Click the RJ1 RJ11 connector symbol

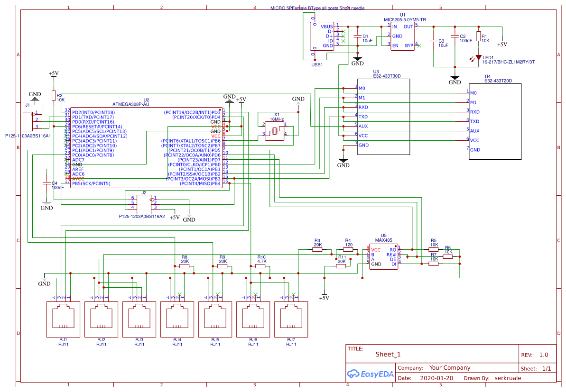pos(63,319)
